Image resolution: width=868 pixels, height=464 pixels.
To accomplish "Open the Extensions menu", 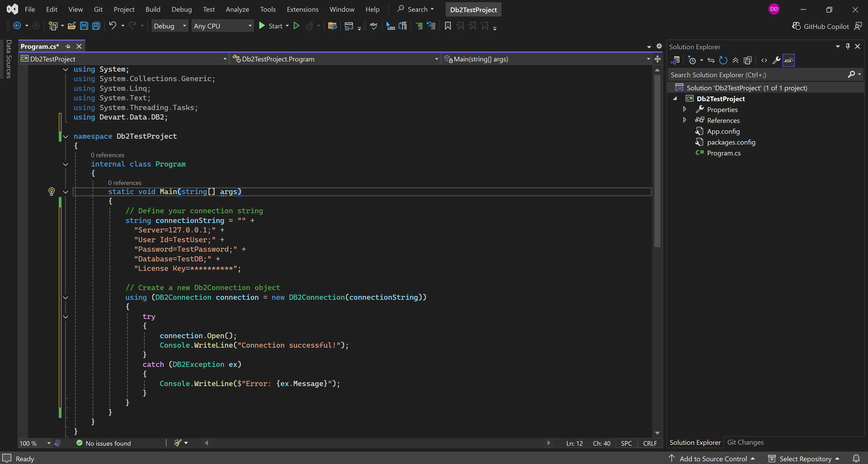I will [x=302, y=9].
